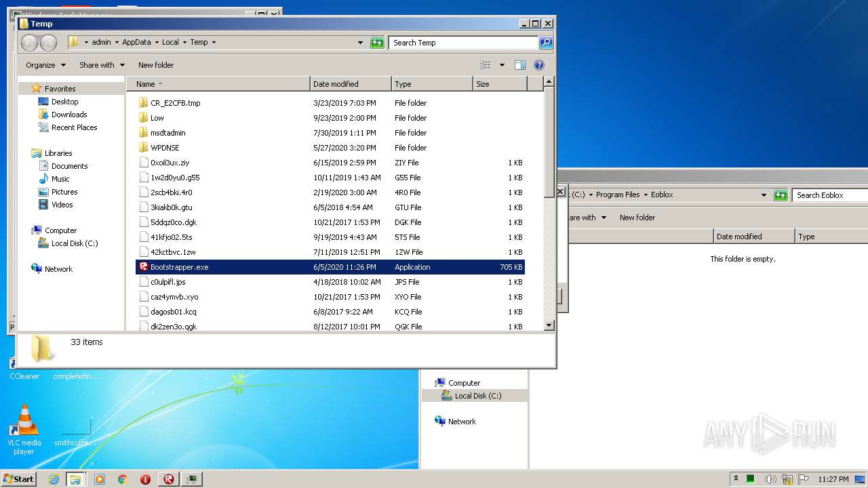Open Downloads in Favorites sidebar
Image resolution: width=868 pixels, height=488 pixels.
click(x=69, y=115)
